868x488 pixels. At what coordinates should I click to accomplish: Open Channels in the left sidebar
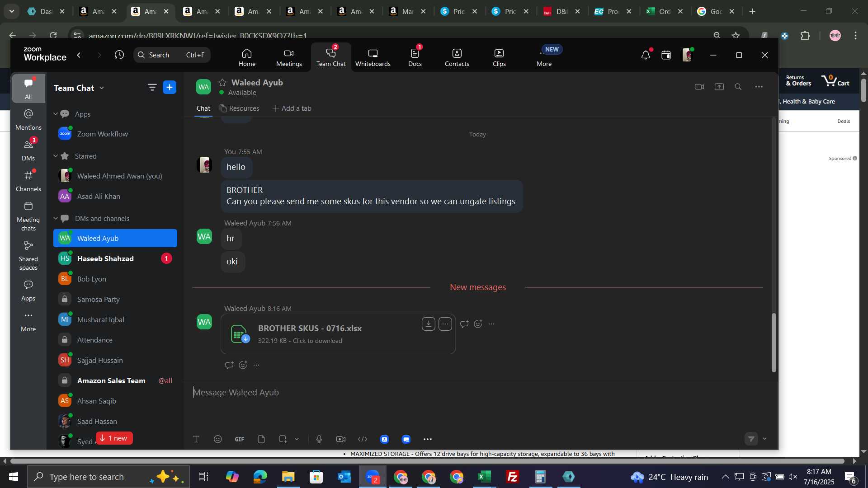coord(28,181)
